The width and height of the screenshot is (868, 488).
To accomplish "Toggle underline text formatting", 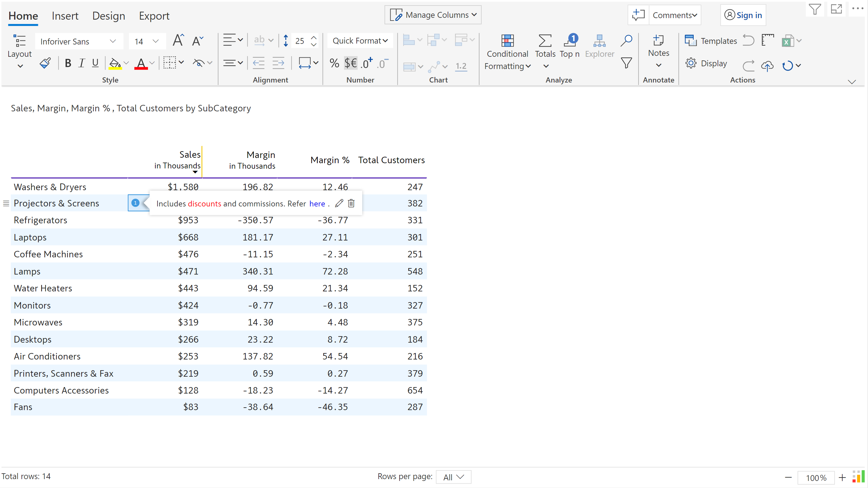I will point(95,63).
